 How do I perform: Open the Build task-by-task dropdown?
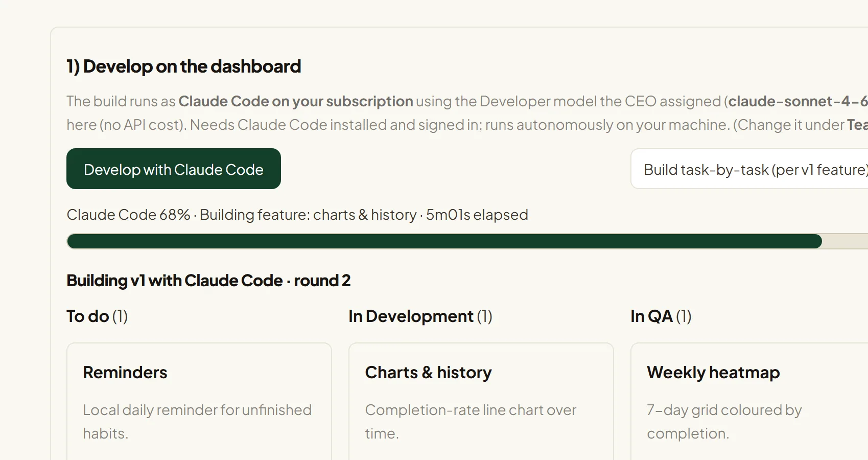point(749,169)
